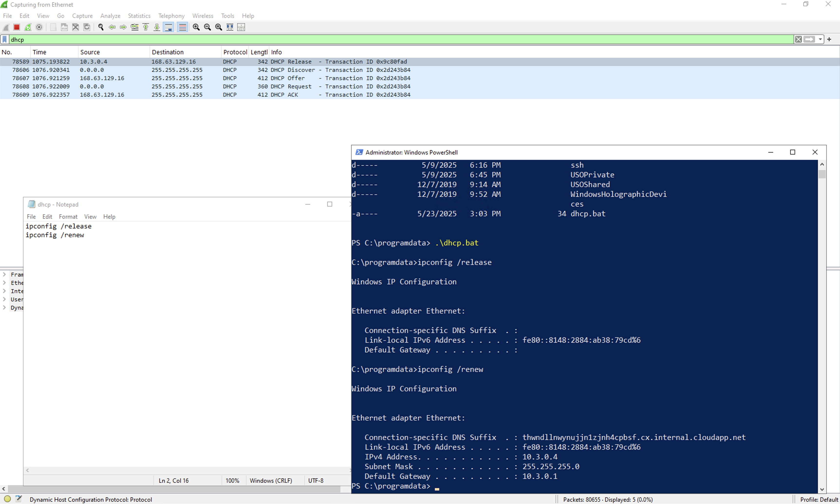The height and width of the screenshot is (504, 840).
Task: Go to the first packet
Action: [146, 27]
